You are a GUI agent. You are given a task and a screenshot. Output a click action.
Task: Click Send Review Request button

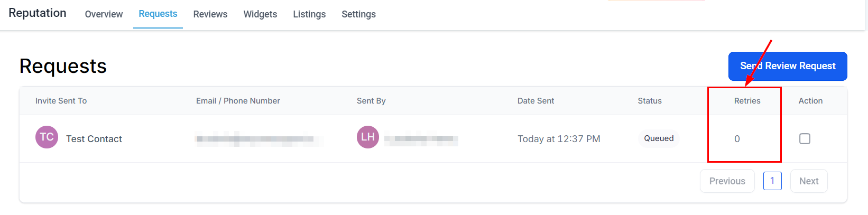click(x=788, y=66)
